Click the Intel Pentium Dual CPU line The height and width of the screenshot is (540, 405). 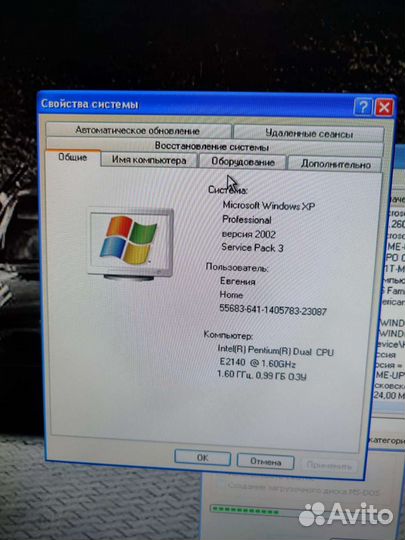coord(276,351)
